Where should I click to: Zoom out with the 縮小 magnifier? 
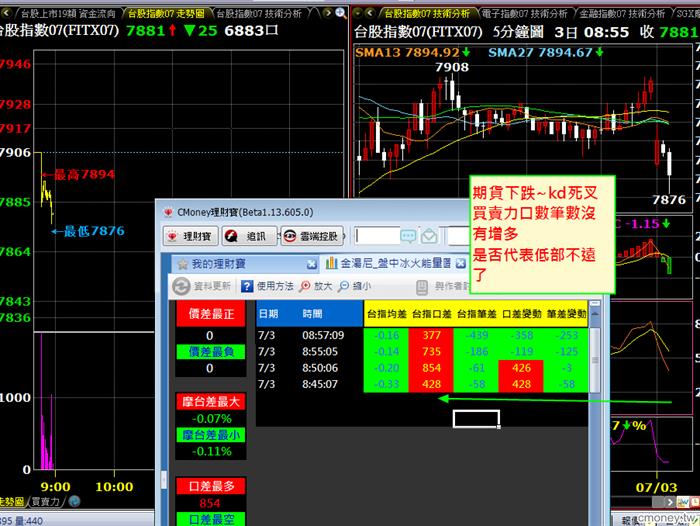click(x=344, y=286)
